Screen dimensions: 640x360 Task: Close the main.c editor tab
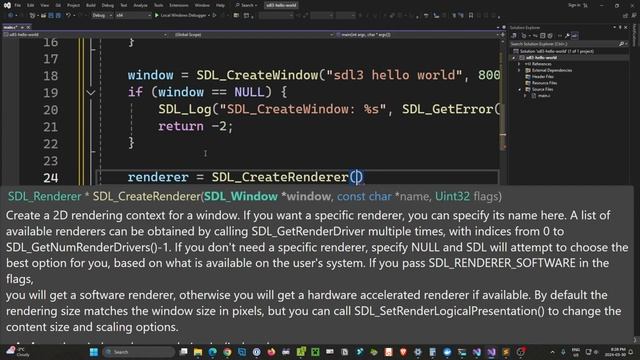pyautogui.click(x=28, y=27)
